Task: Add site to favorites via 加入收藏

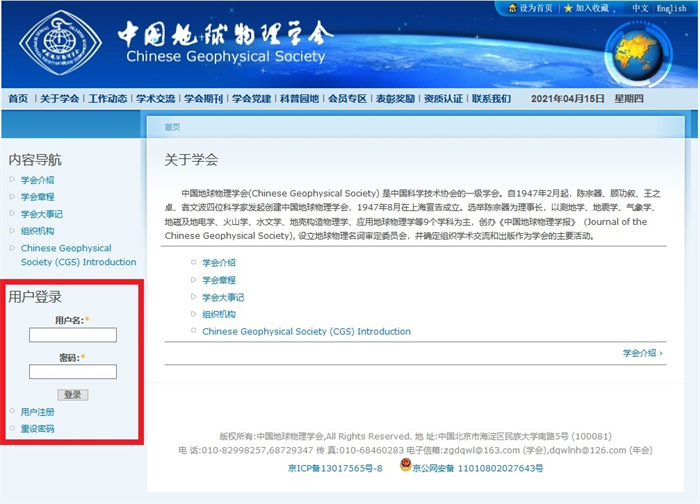Action: pyautogui.click(x=592, y=8)
